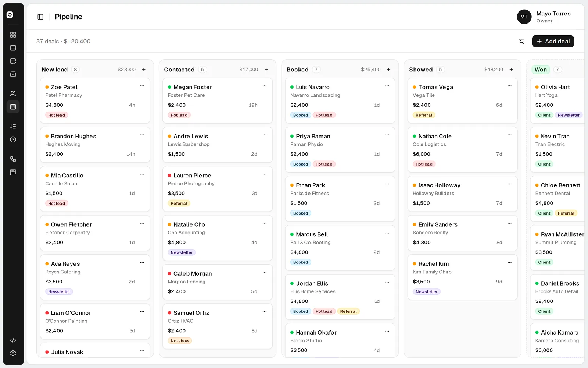Open Megan Foster card options menu
Viewport: 588px width, 368px height.
coord(265,86)
